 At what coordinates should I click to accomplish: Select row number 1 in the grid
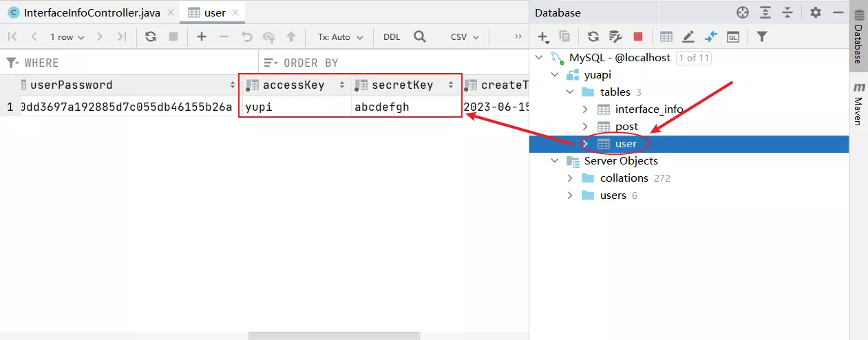click(10, 107)
